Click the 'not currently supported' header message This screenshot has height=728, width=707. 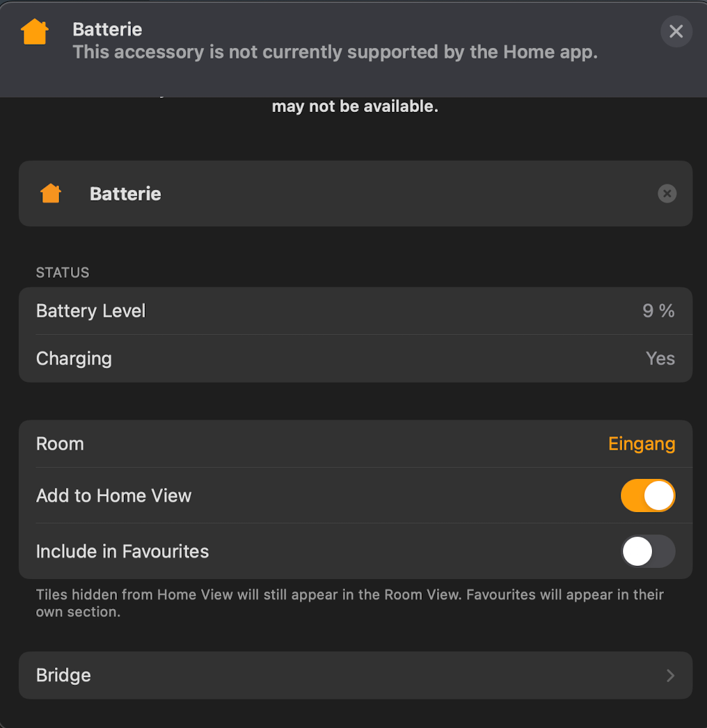point(335,52)
